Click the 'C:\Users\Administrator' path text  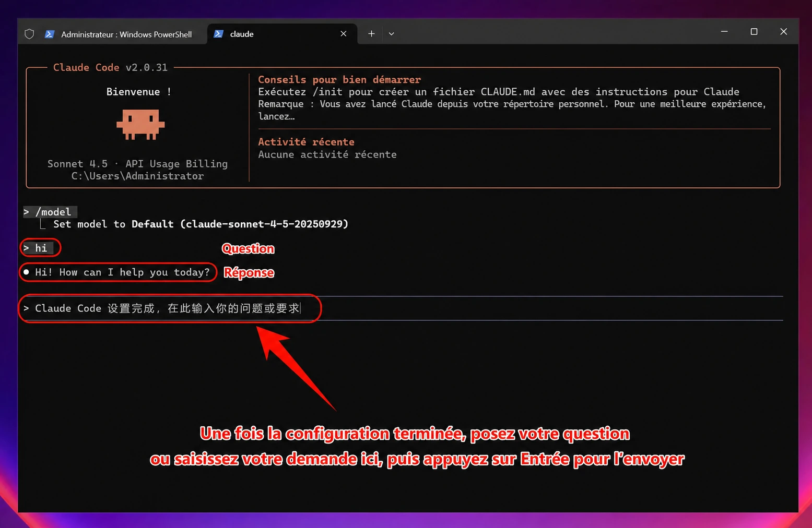[138, 176]
